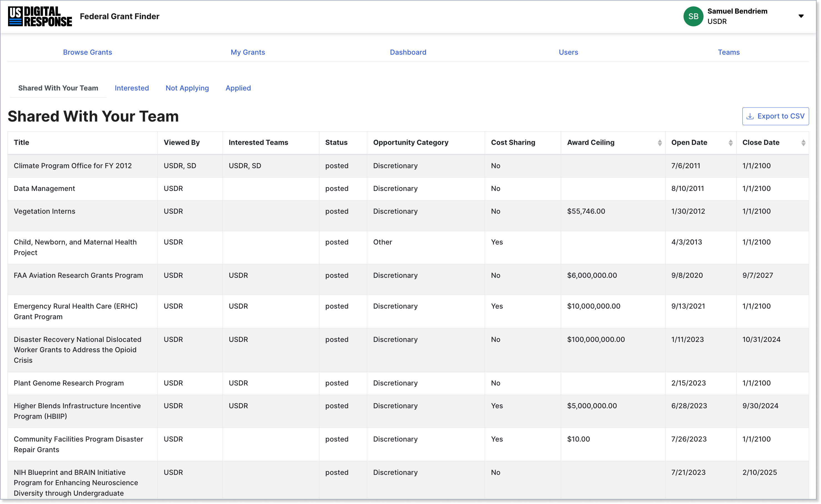Click the US Digital Response logo

click(40, 16)
